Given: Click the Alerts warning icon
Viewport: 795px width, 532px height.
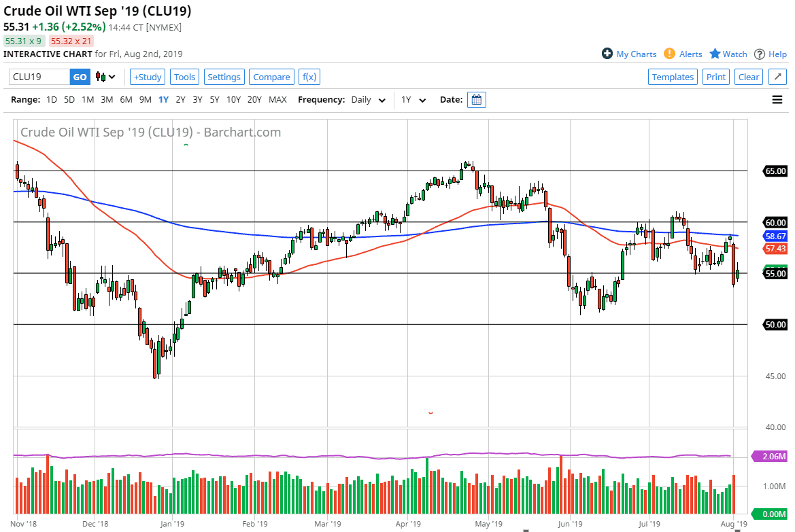Looking at the screenshot, I should (x=669, y=54).
